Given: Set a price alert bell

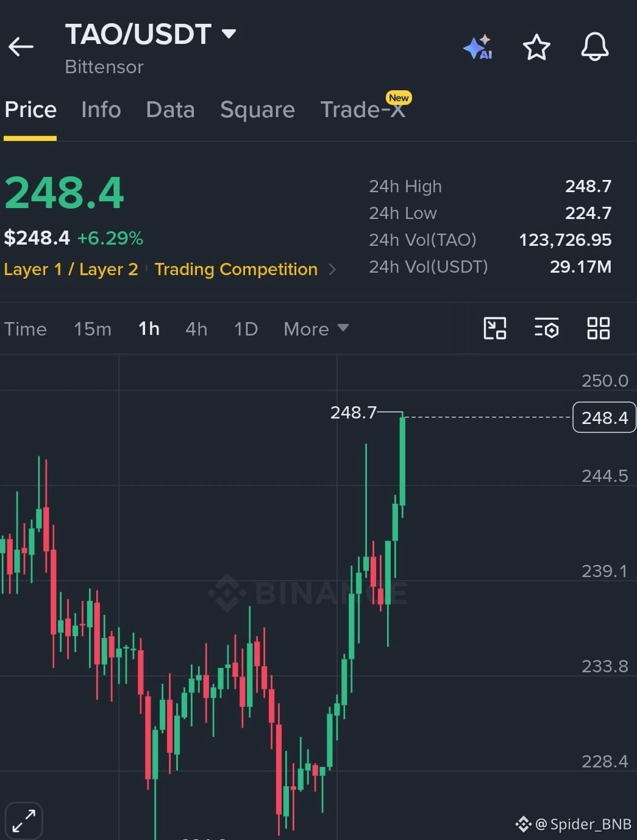Looking at the screenshot, I should coord(595,47).
